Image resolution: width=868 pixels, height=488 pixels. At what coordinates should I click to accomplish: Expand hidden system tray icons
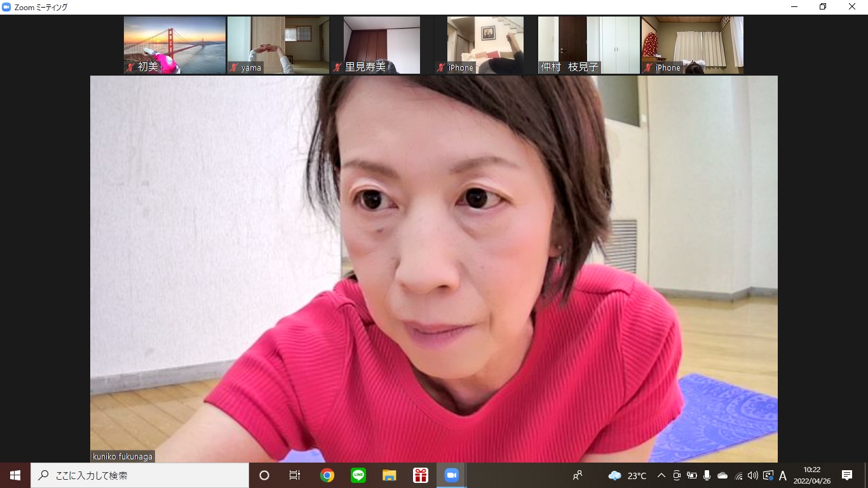[661, 475]
